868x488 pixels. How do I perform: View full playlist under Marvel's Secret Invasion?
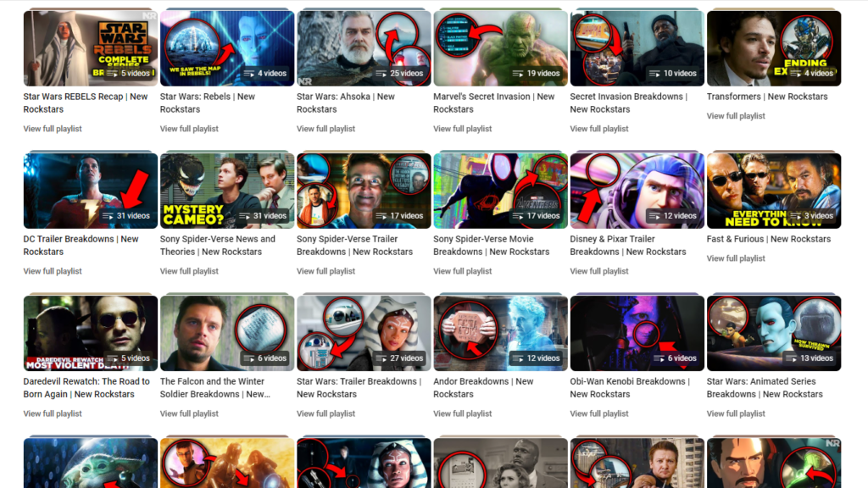[463, 129]
